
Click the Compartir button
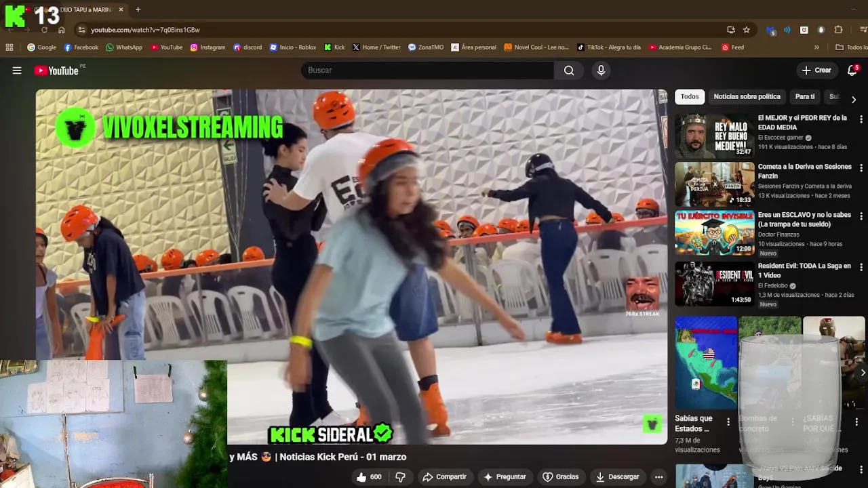point(444,477)
